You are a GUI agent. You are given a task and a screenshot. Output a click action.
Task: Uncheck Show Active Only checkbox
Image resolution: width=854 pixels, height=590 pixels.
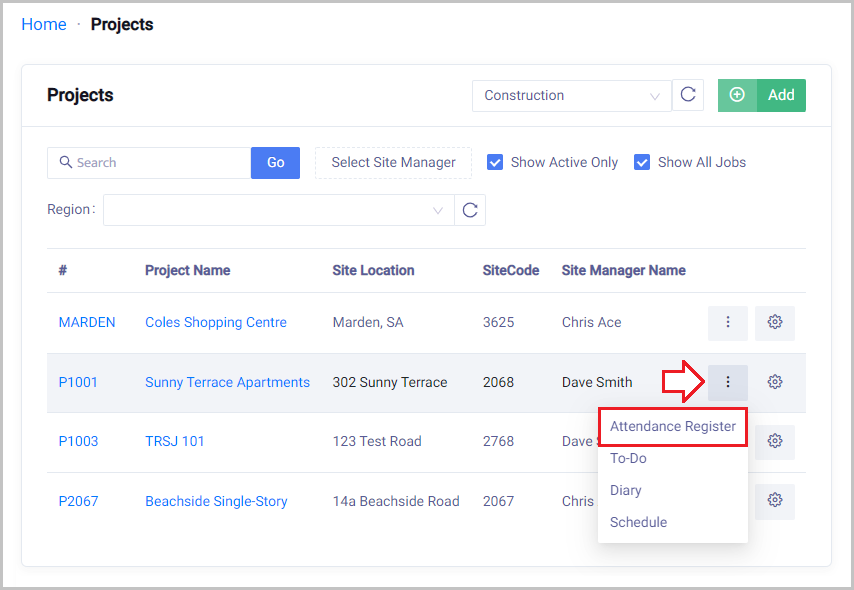coord(495,162)
